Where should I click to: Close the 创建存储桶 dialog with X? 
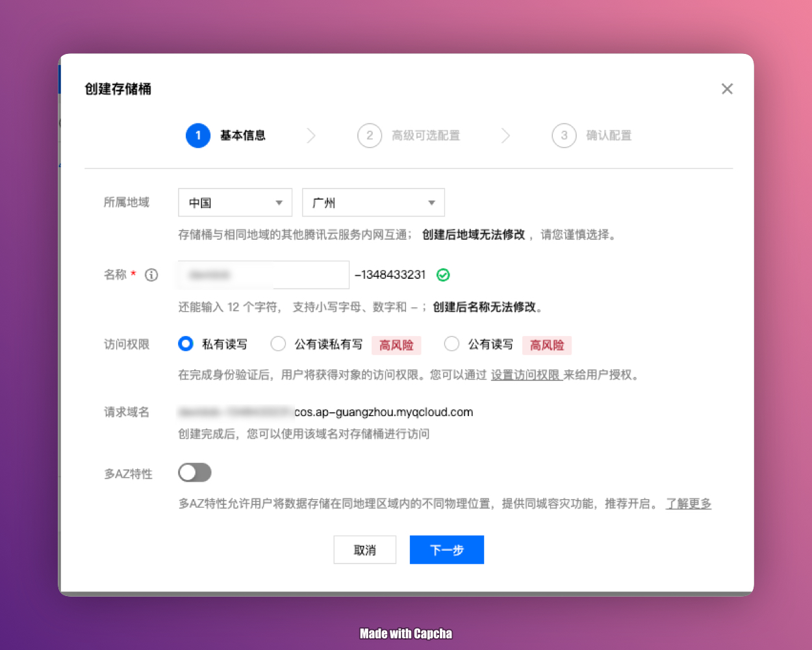727,89
